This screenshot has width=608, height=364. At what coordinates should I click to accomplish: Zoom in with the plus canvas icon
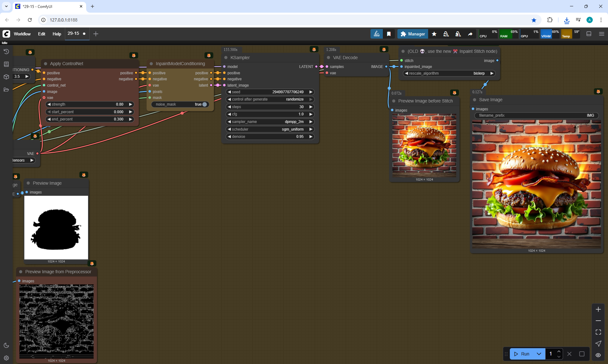(598, 309)
